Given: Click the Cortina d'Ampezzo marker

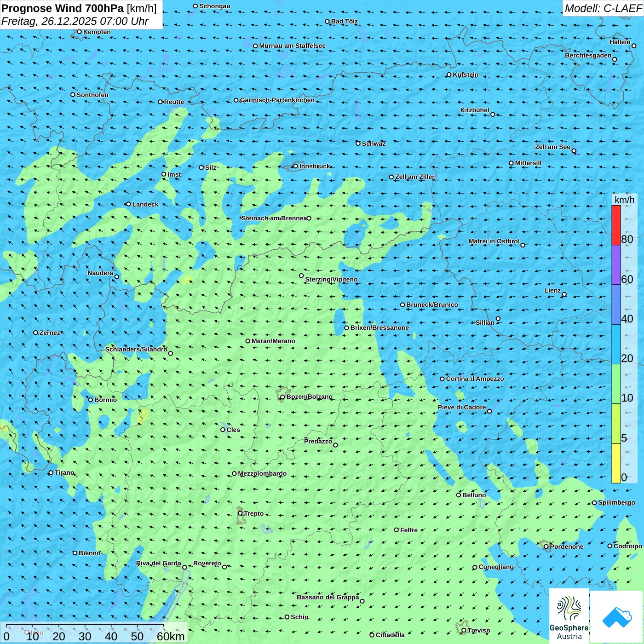Looking at the screenshot, I should (x=442, y=379).
